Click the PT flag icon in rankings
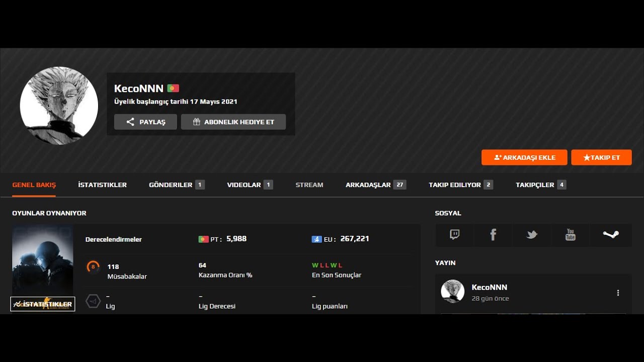This screenshot has width=644, height=362. click(203, 239)
